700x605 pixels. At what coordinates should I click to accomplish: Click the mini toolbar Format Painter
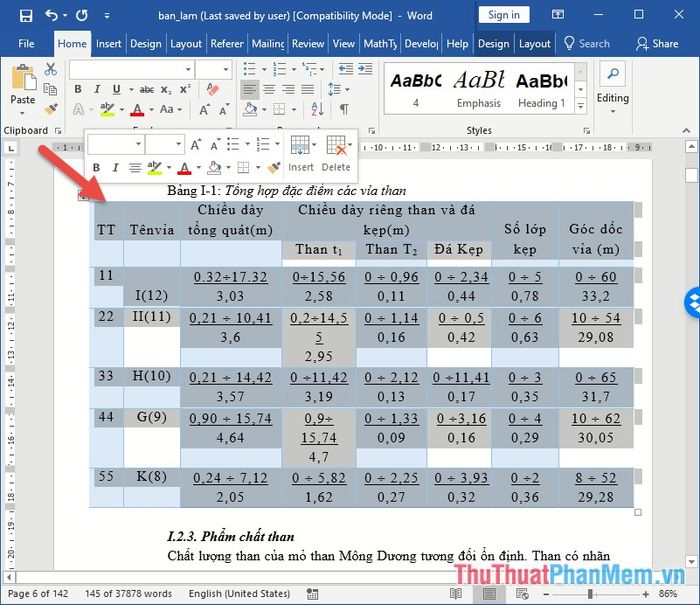pos(274,167)
